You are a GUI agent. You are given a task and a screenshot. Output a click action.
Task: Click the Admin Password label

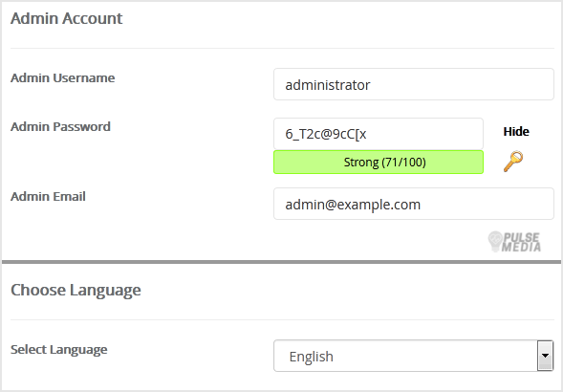[60, 126]
